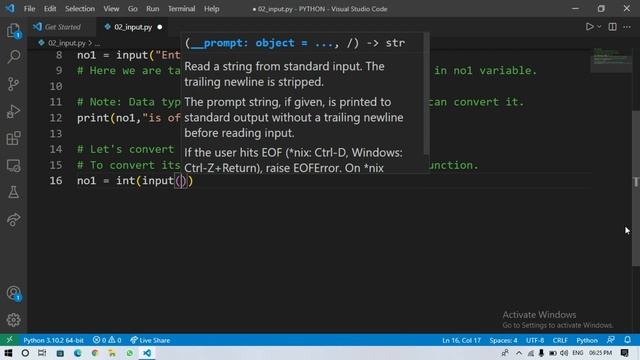Screen dimensions: 640x360
Task: Open the Selection menu
Action: [80, 9]
